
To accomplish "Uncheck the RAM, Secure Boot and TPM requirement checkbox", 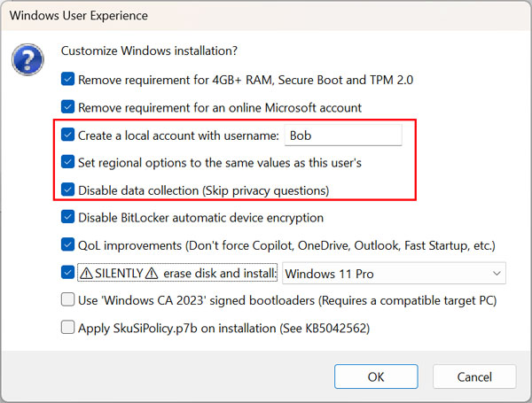I will pyautogui.click(x=68, y=80).
